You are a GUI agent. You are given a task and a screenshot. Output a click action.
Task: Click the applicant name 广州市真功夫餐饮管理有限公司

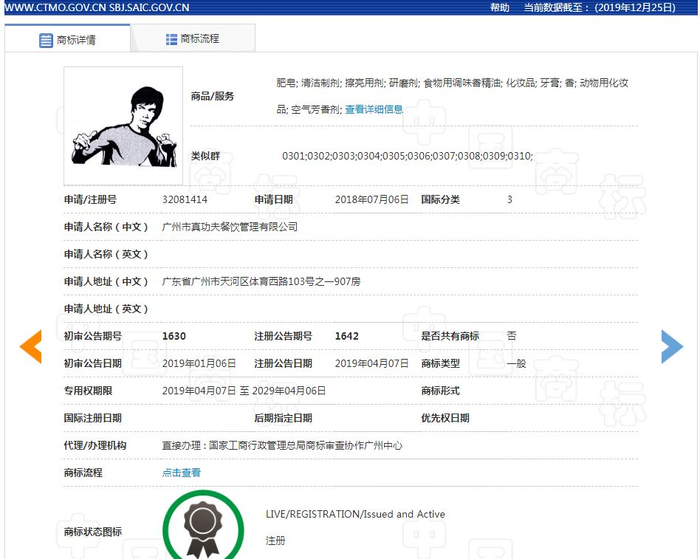pyautogui.click(x=229, y=227)
